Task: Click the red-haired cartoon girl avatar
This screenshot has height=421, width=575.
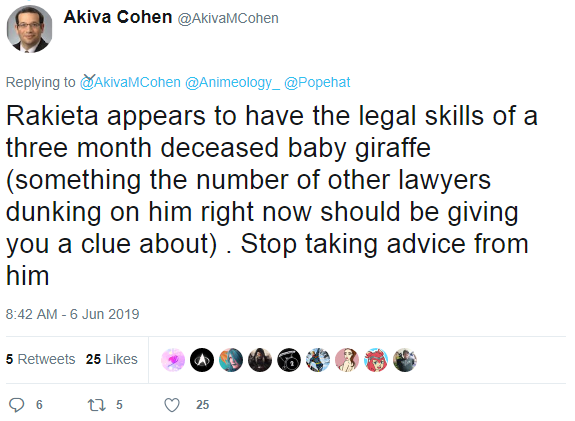Action: [376, 360]
